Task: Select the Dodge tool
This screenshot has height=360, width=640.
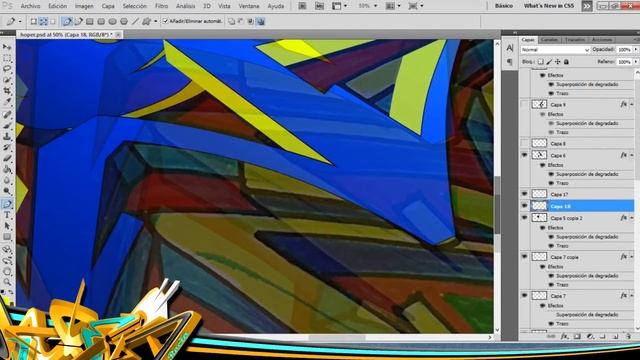Action: pos(7,191)
